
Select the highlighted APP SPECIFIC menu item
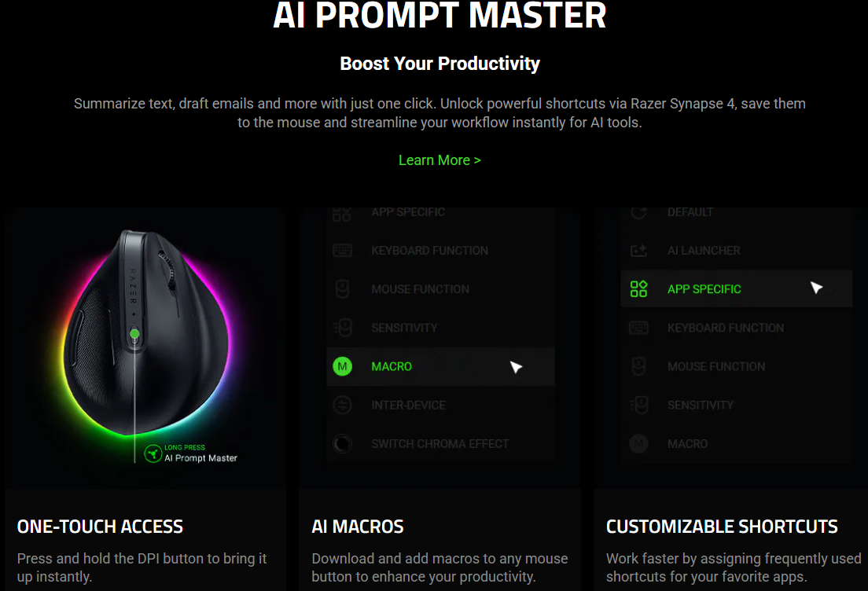coord(736,289)
